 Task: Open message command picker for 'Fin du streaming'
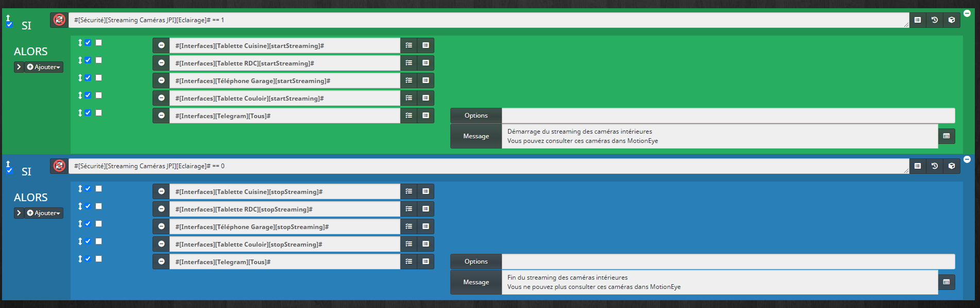[947, 282]
